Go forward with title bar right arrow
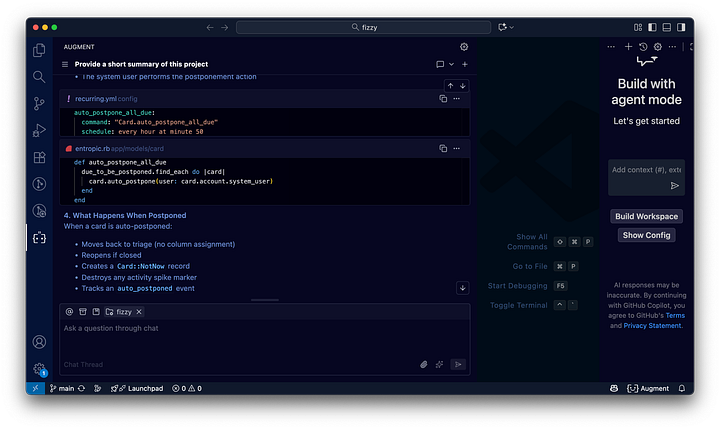The width and height of the screenshot is (720, 429). (x=225, y=28)
